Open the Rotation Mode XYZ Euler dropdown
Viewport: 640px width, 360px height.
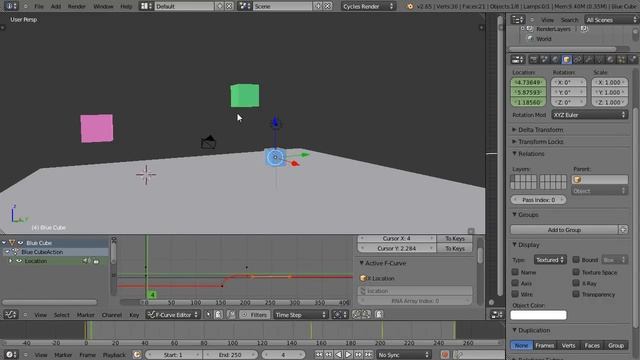tap(589, 115)
